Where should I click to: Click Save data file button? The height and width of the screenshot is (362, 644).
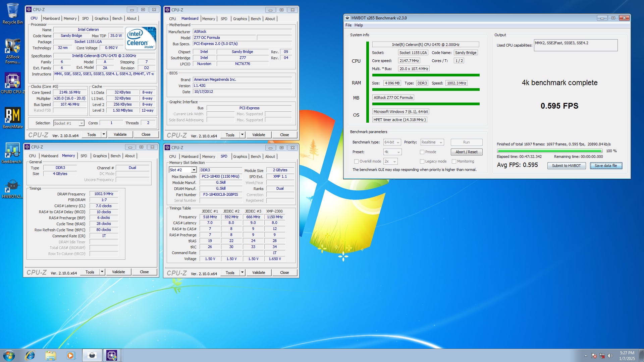point(606,166)
